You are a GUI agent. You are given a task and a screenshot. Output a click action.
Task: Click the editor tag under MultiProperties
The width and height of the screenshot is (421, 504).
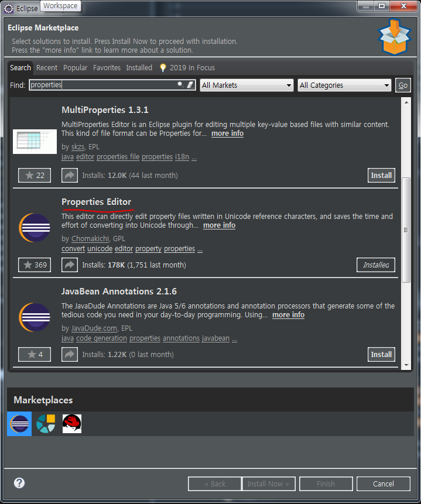(85, 157)
